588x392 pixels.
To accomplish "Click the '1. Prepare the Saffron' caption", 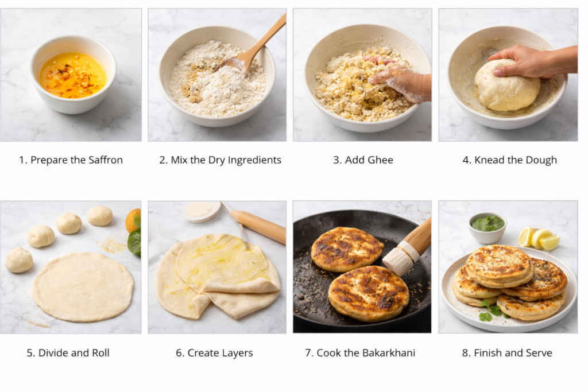I will coord(71,160).
